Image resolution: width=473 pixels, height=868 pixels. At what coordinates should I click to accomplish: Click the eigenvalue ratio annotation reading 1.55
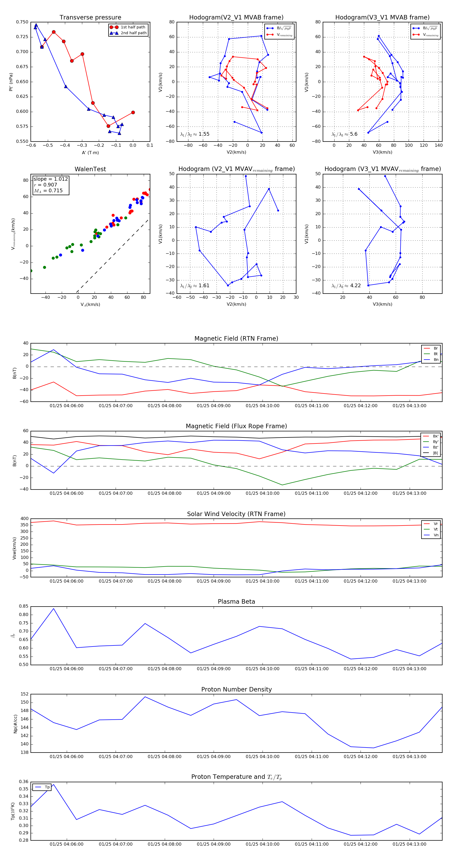coord(194,134)
